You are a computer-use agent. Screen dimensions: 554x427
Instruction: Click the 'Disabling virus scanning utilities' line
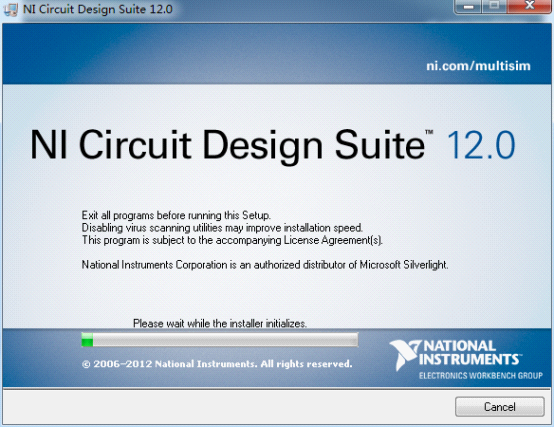(222, 228)
